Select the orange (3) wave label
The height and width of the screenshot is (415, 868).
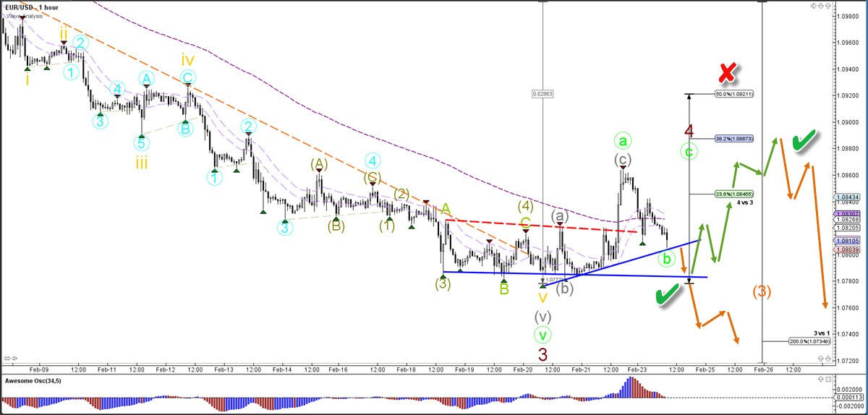point(762,292)
